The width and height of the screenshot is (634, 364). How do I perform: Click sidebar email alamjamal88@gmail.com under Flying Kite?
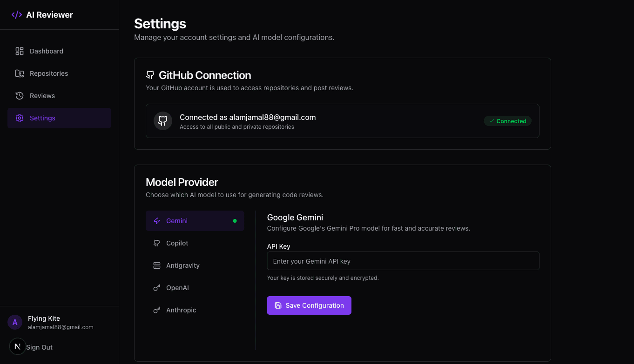coord(61,327)
